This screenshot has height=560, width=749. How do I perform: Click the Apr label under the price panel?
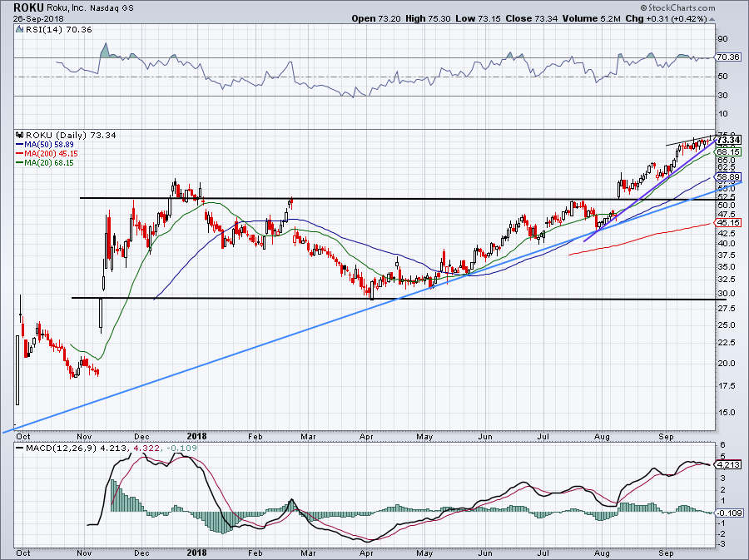click(366, 436)
